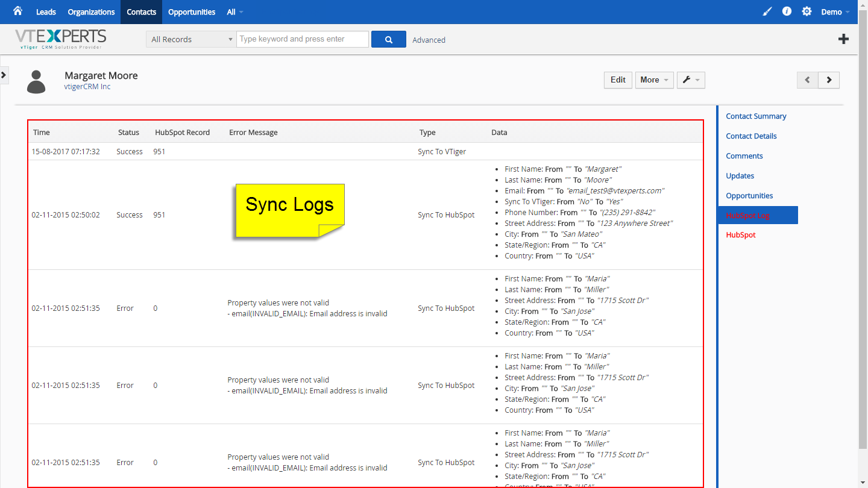Open the Opportunities related tab
The height and width of the screenshot is (488, 868).
[749, 196]
